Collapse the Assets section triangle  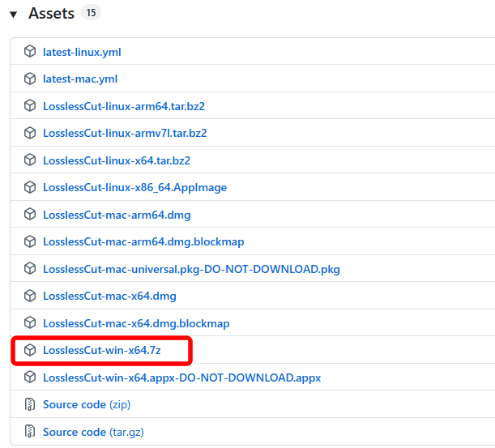point(13,15)
